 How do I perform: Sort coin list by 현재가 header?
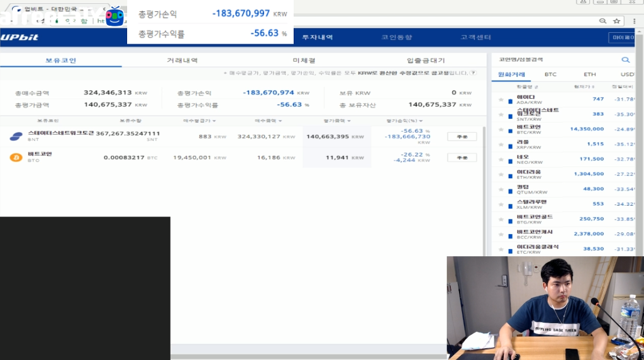click(x=584, y=87)
